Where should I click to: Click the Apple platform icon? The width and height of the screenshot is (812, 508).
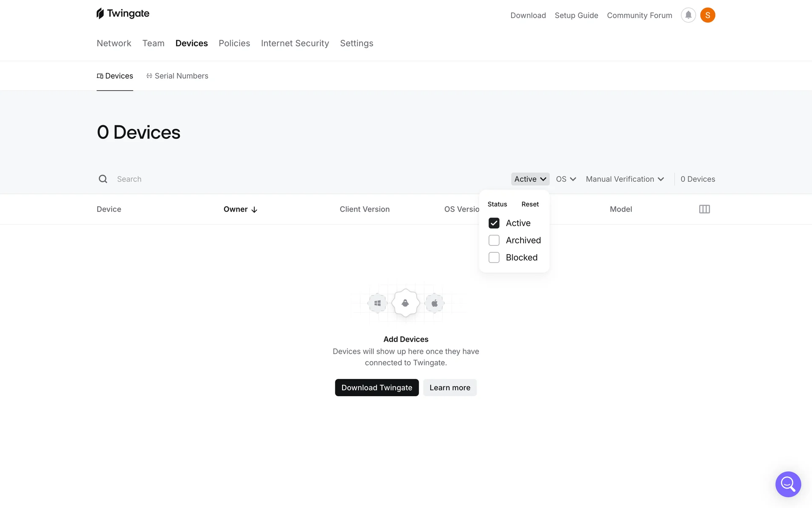[x=434, y=303]
